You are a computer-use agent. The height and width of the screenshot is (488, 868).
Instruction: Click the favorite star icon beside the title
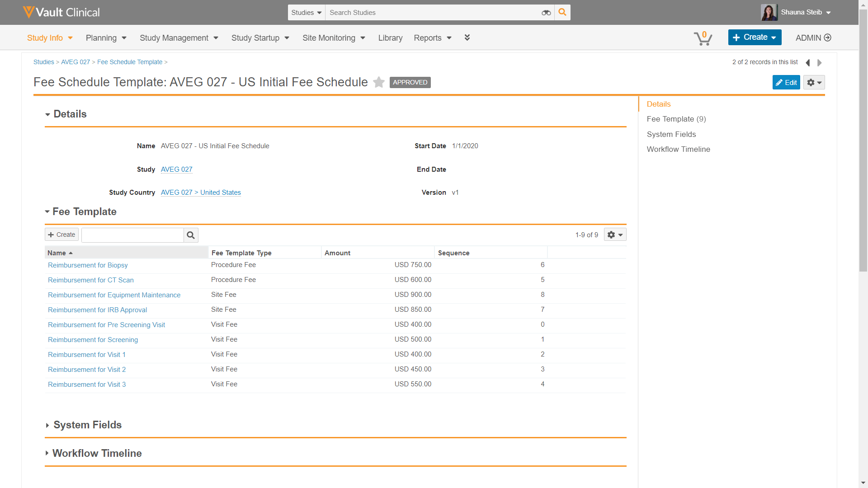(x=379, y=82)
